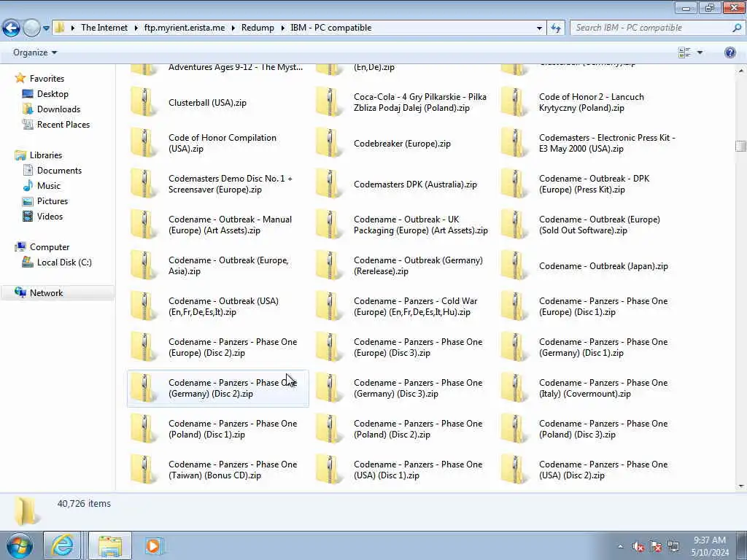The width and height of the screenshot is (747, 560).
Task: Select ftp.myrient.erista.me in the address path
Action: point(185,28)
